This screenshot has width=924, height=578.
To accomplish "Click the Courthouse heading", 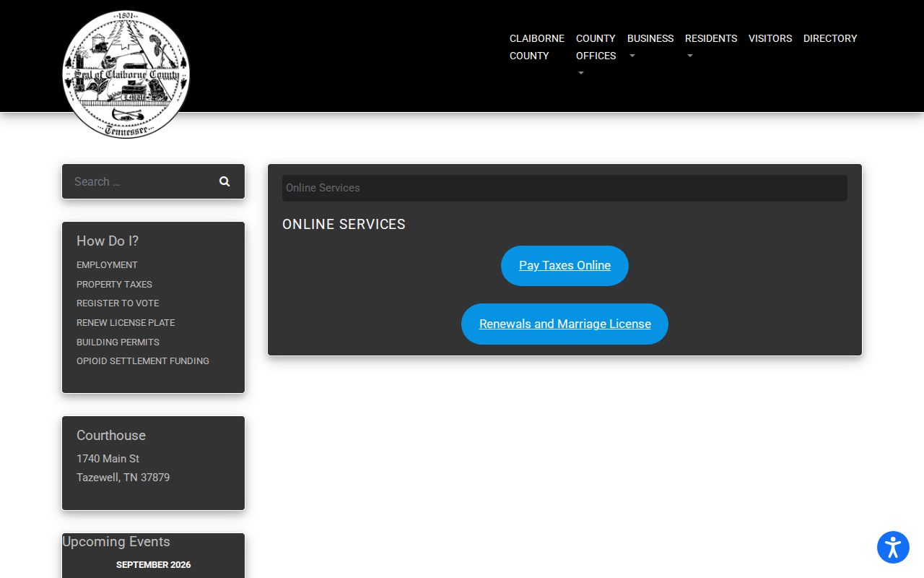I will pyautogui.click(x=111, y=436).
